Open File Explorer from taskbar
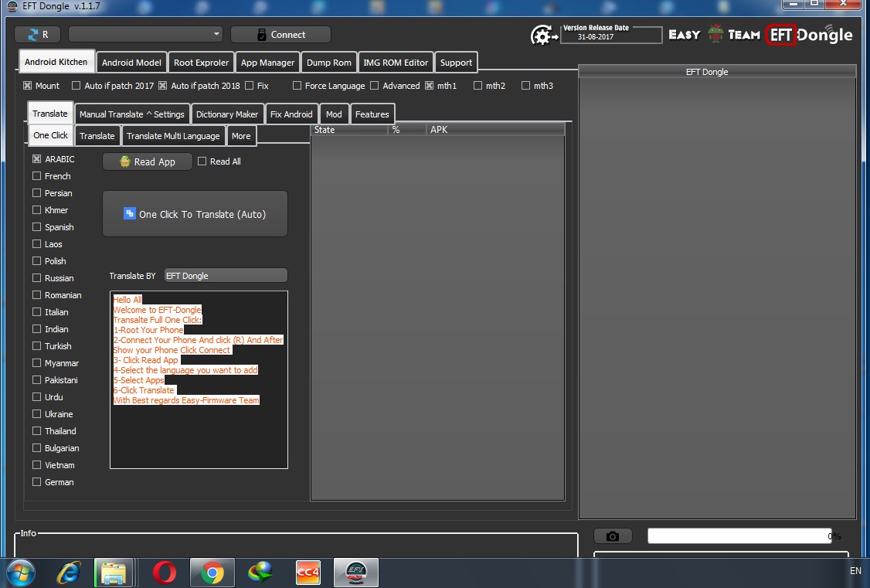Image resolution: width=870 pixels, height=588 pixels. [x=114, y=573]
